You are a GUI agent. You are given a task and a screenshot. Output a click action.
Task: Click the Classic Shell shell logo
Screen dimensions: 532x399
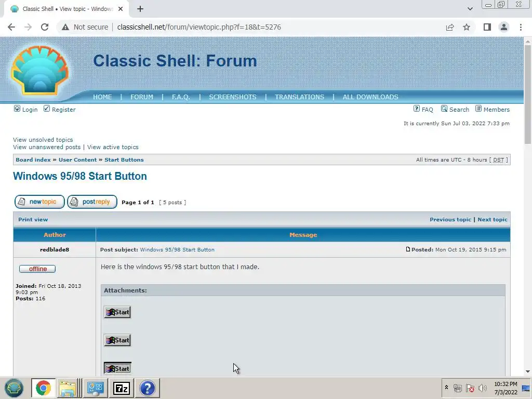click(x=39, y=70)
